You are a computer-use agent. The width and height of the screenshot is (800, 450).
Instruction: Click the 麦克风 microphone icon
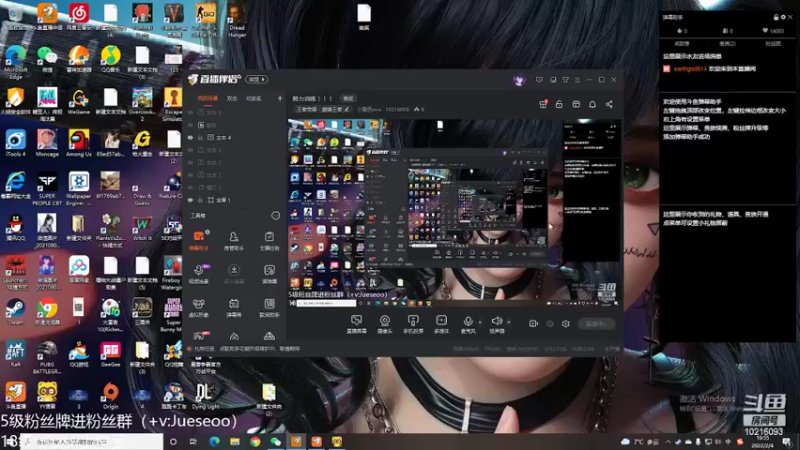(468, 321)
